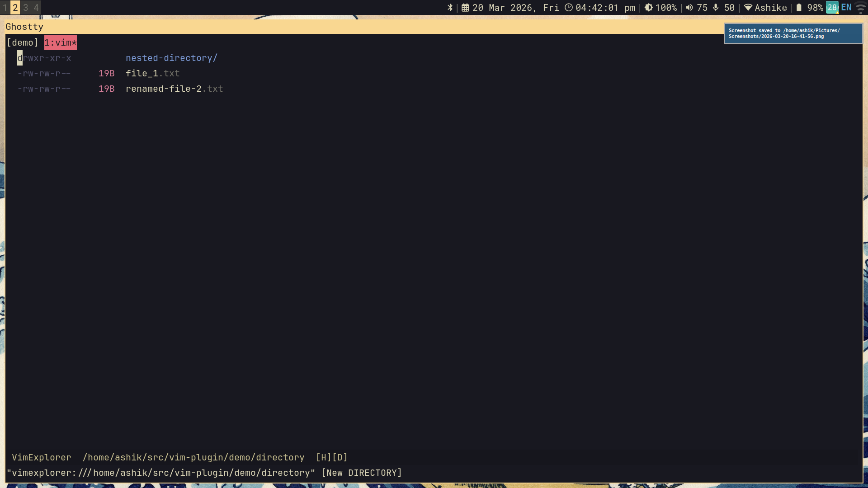Click the Wi-Fi icon next to Ashik
868x488 pixels.
point(748,8)
